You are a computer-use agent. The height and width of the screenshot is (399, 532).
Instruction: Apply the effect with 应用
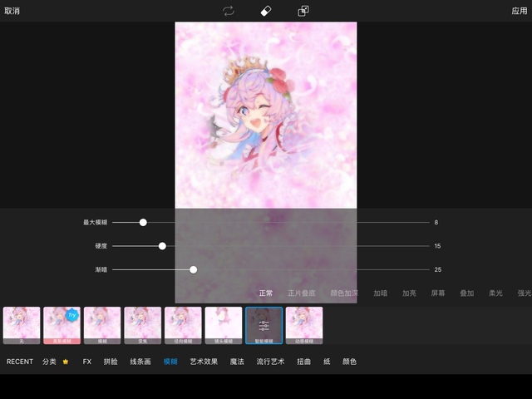(x=519, y=11)
